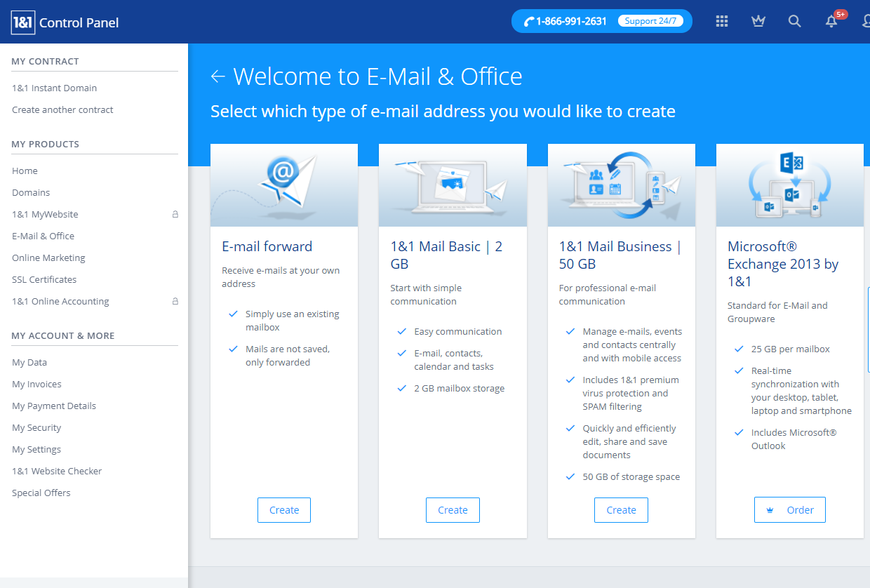870x588 pixels.
Task: Open My Data
Action: click(x=29, y=363)
